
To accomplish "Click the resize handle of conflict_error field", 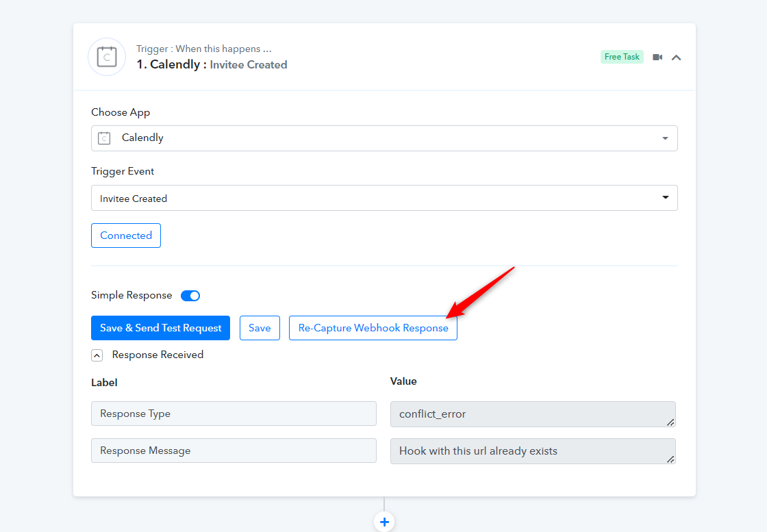I will click(x=670, y=422).
